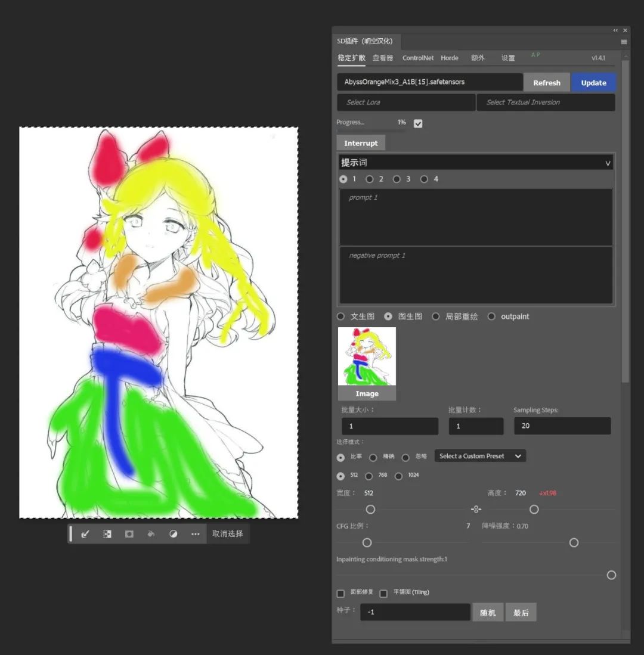Open the 设置 settings tab
Image resolution: width=644 pixels, height=655 pixels.
(508, 58)
